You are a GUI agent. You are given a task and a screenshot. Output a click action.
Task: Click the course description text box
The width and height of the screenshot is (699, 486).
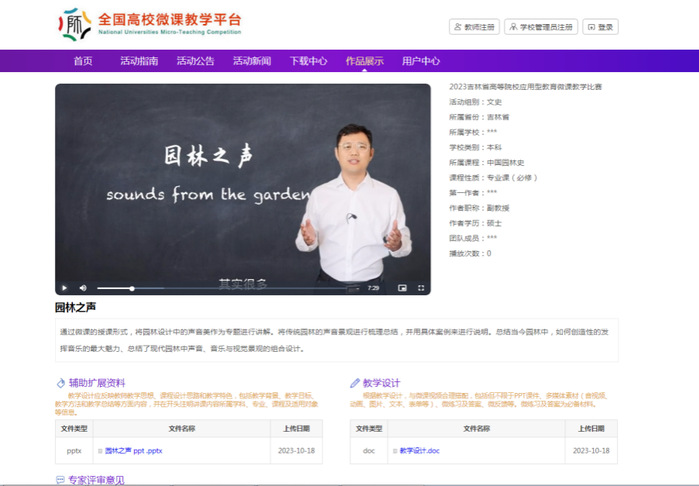(x=337, y=340)
